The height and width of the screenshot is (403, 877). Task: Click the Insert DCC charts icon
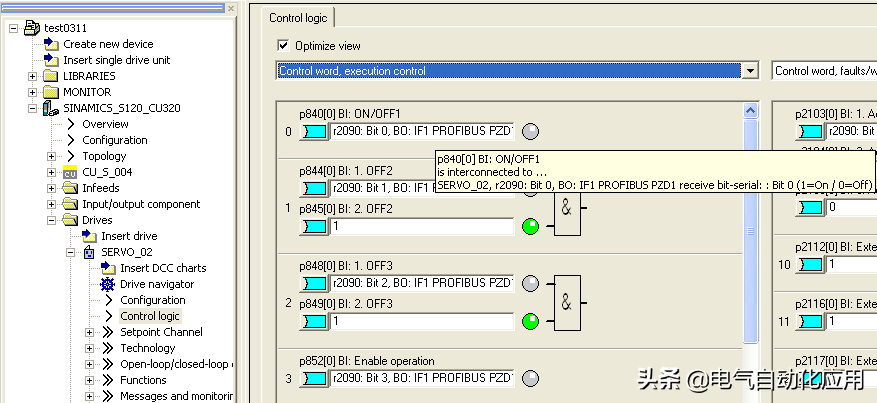tap(109, 268)
